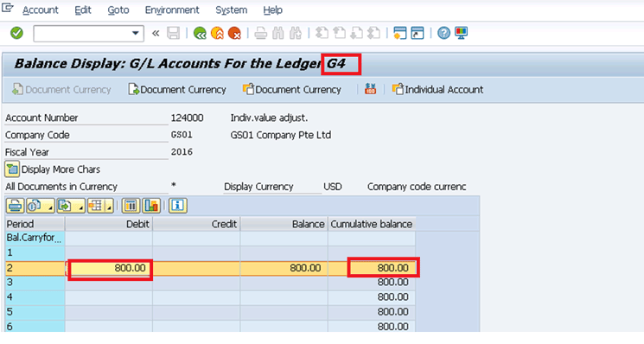This screenshot has width=644, height=344.
Task: Open a new session window icon
Action: pos(399,33)
